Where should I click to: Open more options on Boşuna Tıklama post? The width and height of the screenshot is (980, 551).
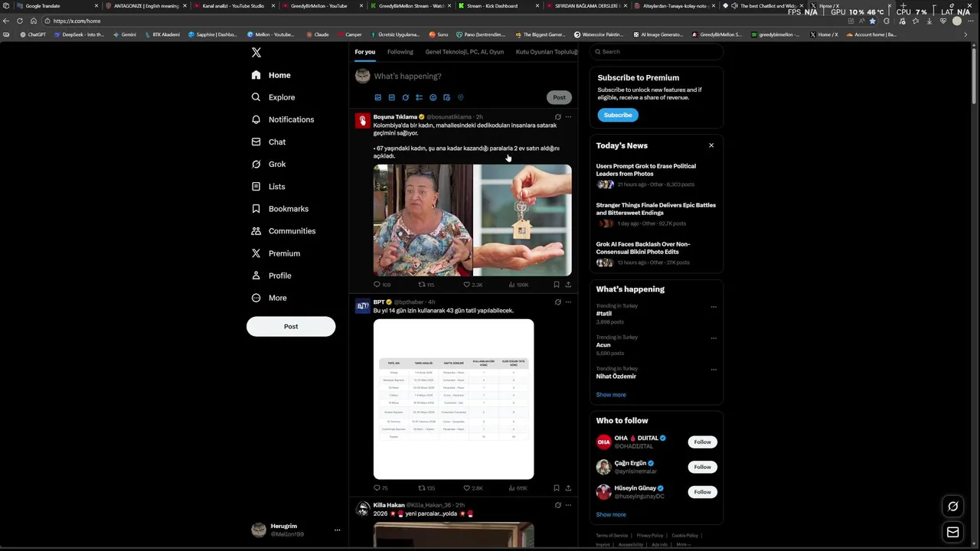[568, 117]
